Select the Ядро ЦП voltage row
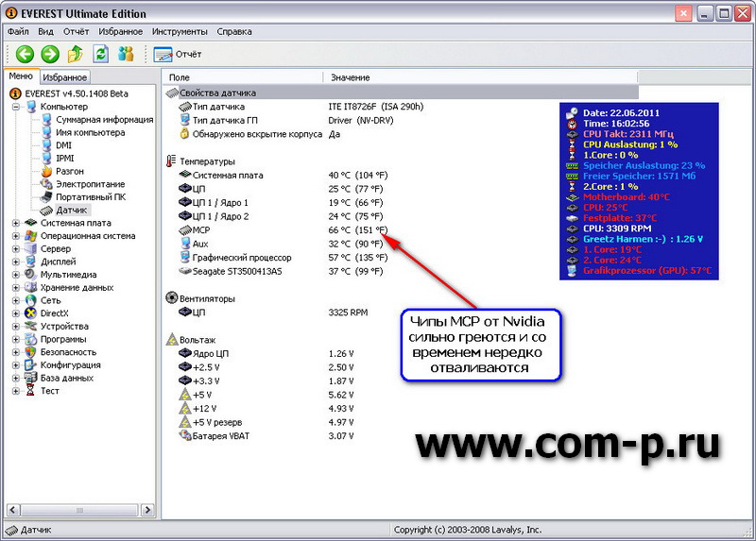The image size is (756, 541). point(266,354)
